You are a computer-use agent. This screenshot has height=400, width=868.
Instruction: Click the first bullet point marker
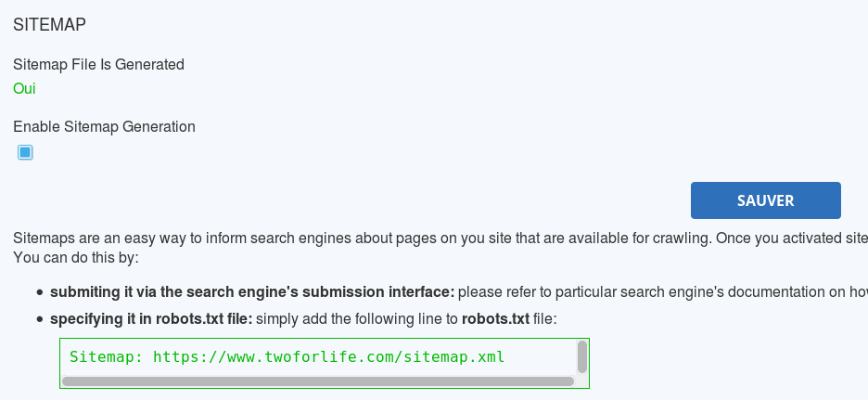tap(40, 292)
